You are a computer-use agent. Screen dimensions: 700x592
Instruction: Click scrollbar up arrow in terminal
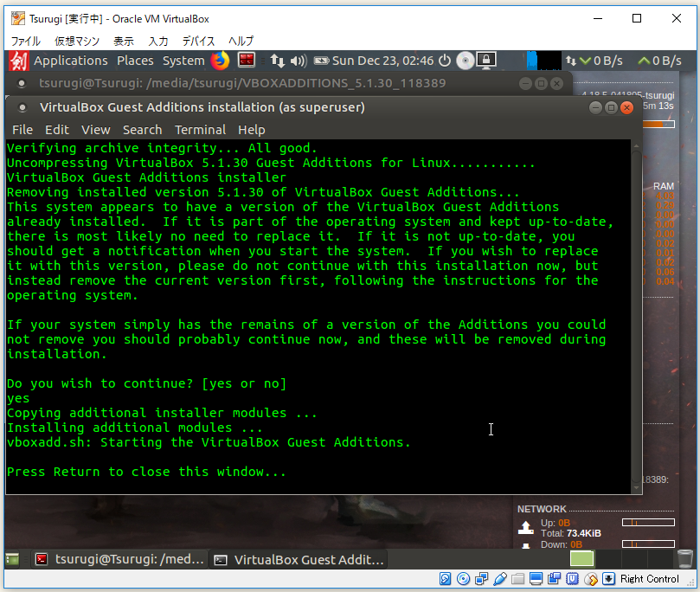[x=636, y=146]
